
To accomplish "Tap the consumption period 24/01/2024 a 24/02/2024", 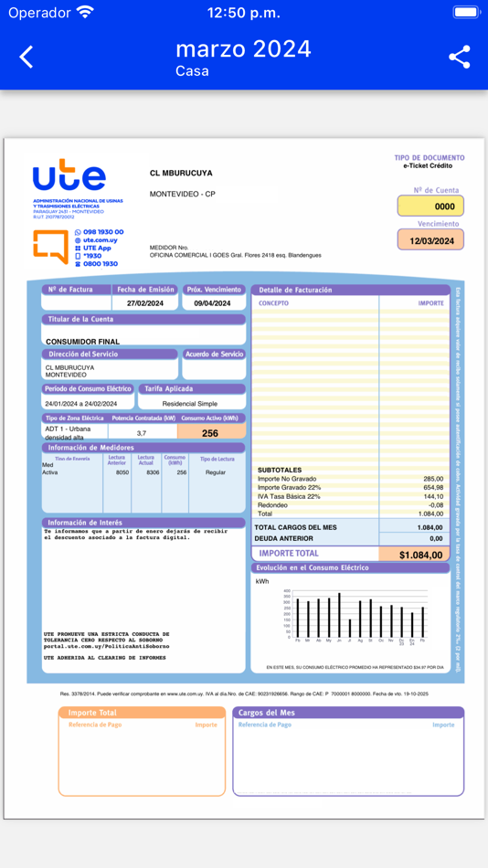I will [x=81, y=404].
